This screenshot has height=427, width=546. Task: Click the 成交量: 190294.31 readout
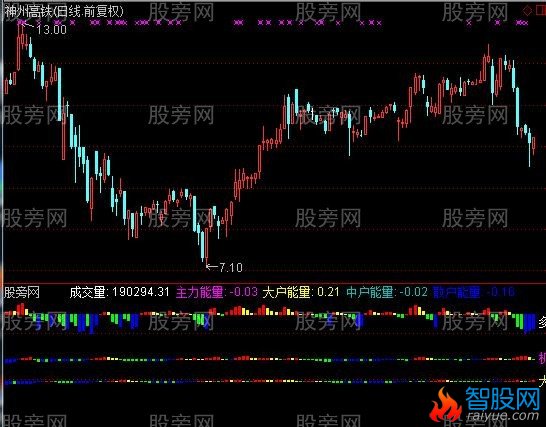point(119,292)
